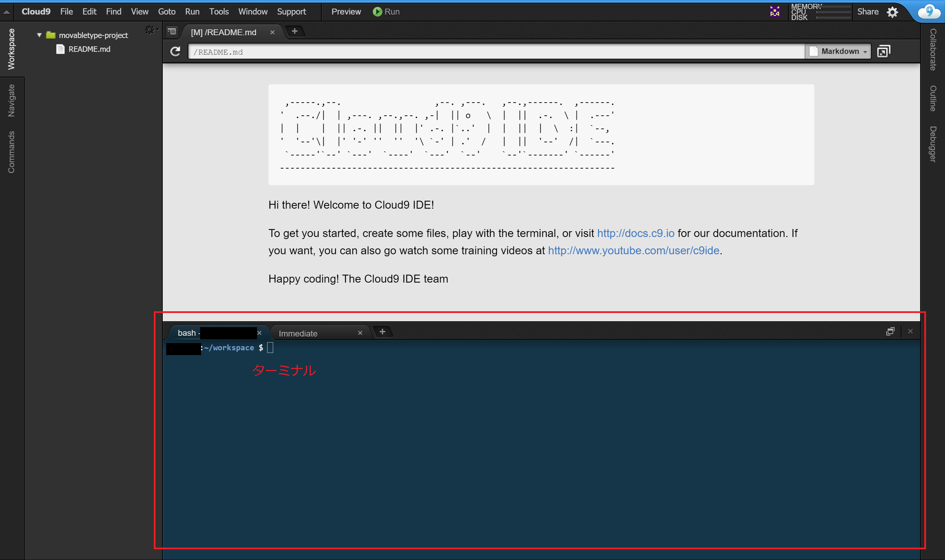Open the Goto menu
The height and width of the screenshot is (560, 945).
coord(167,12)
